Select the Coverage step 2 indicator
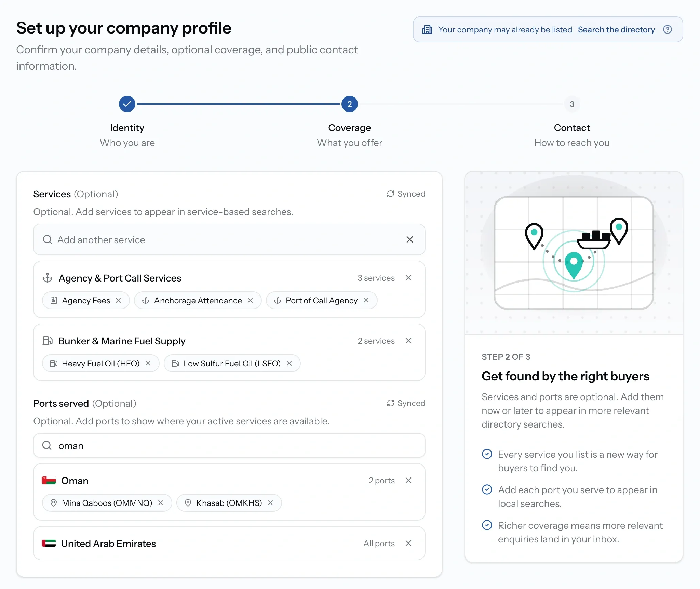This screenshot has height=589, width=700. click(x=349, y=104)
